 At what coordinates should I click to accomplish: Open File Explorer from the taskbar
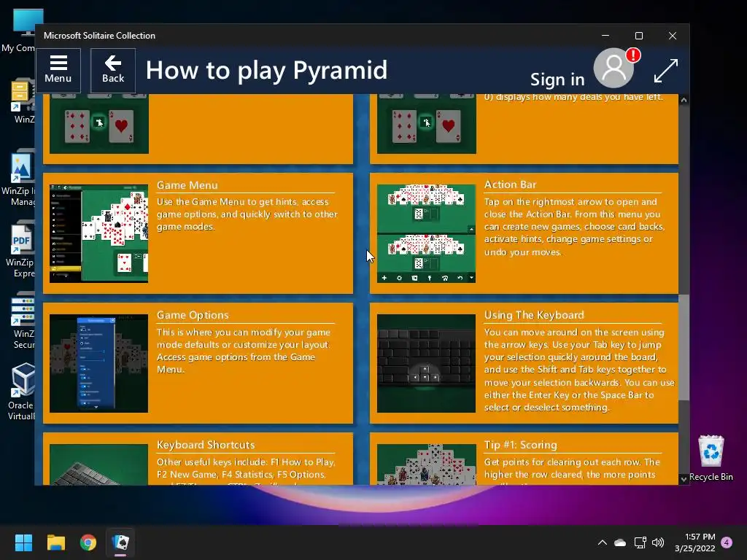pyautogui.click(x=55, y=542)
